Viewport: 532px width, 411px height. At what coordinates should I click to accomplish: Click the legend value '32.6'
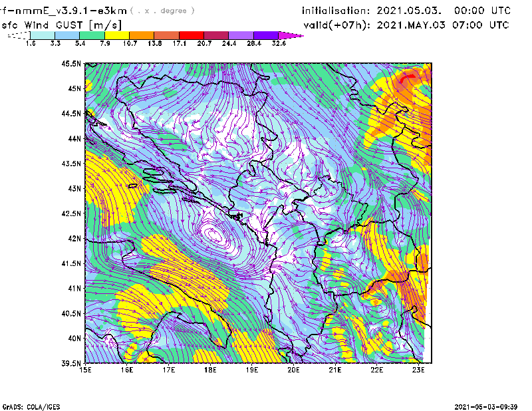pyautogui.click(x=279, y=43)
